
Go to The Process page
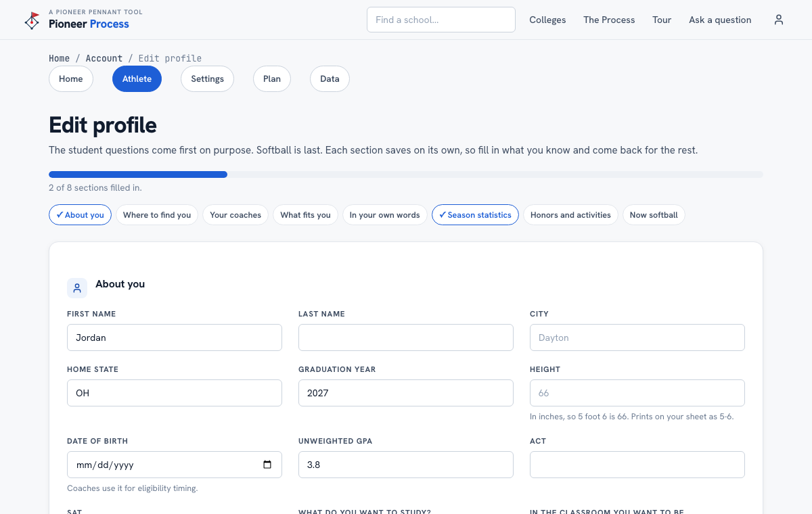point(609,20)
